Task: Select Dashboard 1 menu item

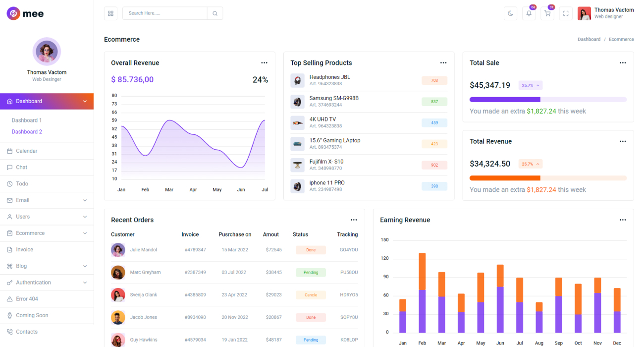Action: pos(27,120)
